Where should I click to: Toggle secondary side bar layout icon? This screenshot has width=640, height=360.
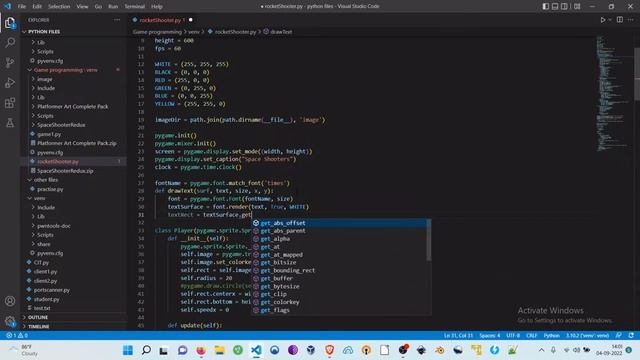[x=564, y=6]
